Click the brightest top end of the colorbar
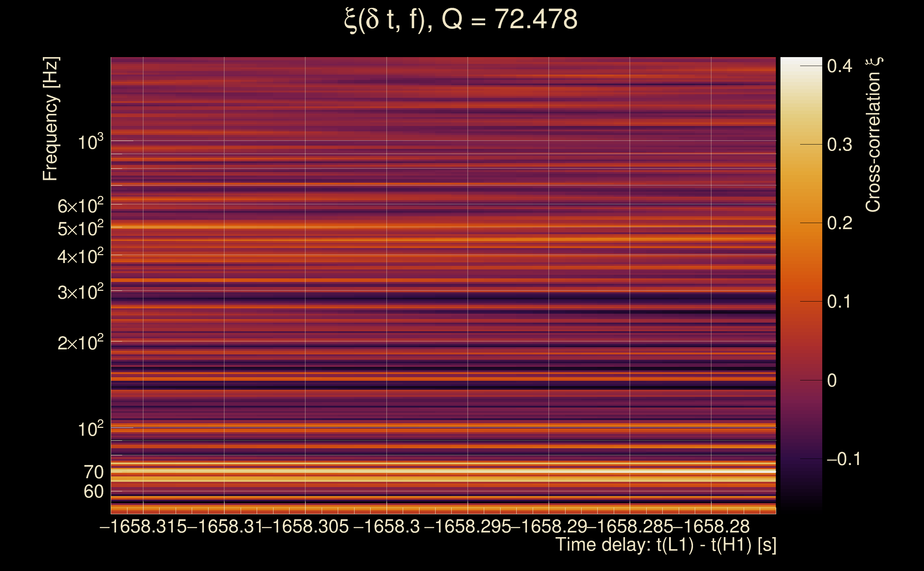This screenshot has width=924, height=571. coord(801,60)
